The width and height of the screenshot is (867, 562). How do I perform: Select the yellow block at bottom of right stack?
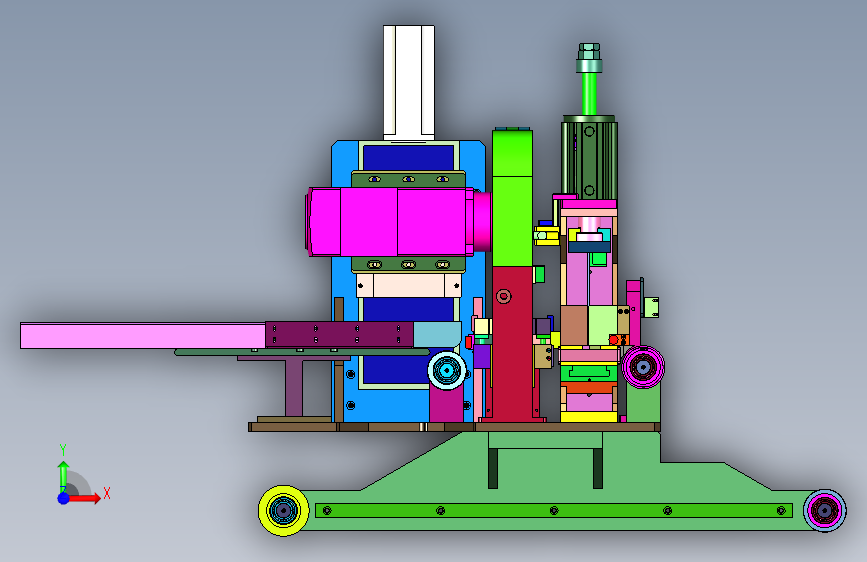(589, 417)
